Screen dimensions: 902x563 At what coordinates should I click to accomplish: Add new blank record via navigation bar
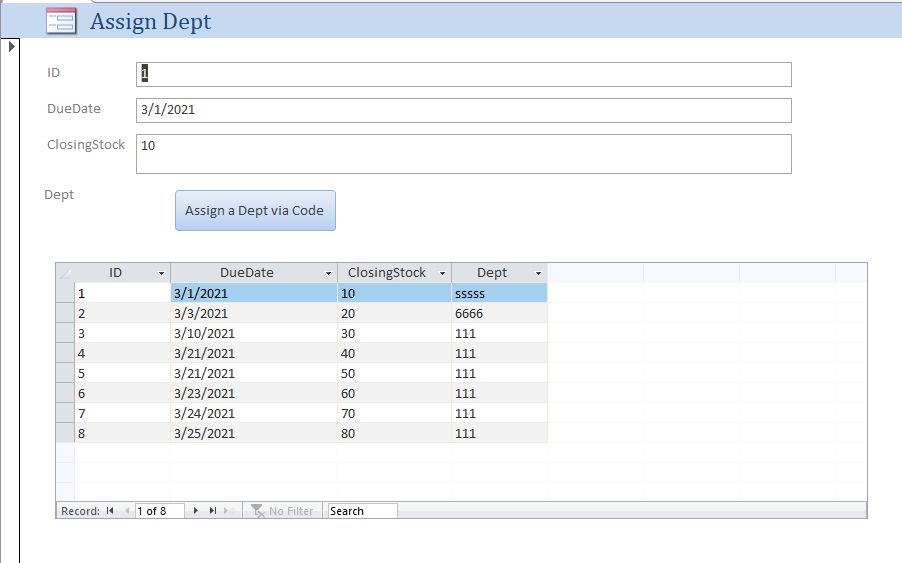coord(228,511)
